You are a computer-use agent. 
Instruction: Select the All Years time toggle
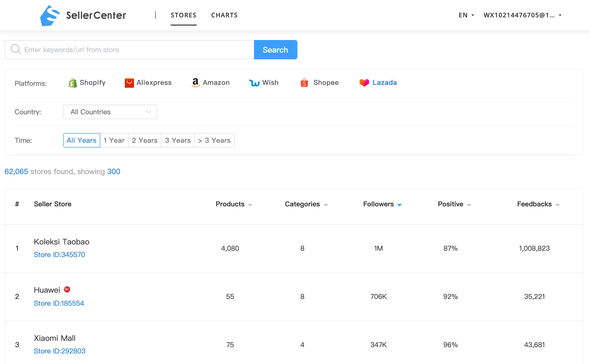[x=81, y=140]
